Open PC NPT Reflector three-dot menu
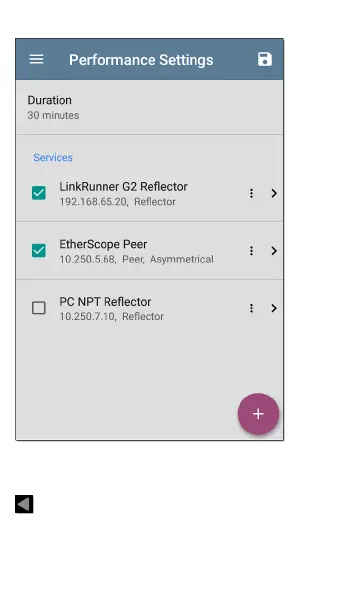Screen dimensions: 360x612 251,308
